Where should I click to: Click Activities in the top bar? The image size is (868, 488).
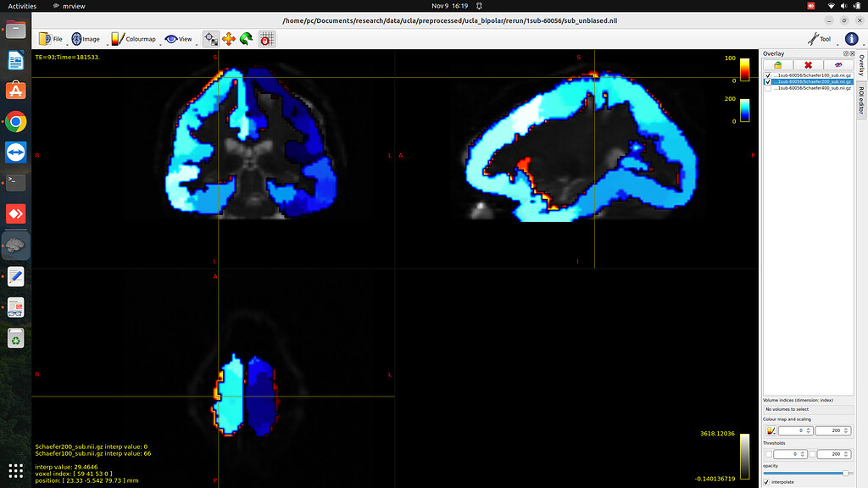pos(22,6)
